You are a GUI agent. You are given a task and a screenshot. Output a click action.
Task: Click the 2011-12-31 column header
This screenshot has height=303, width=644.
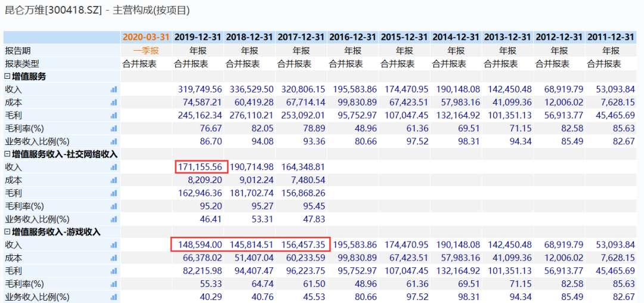click(x=611, y=38)
